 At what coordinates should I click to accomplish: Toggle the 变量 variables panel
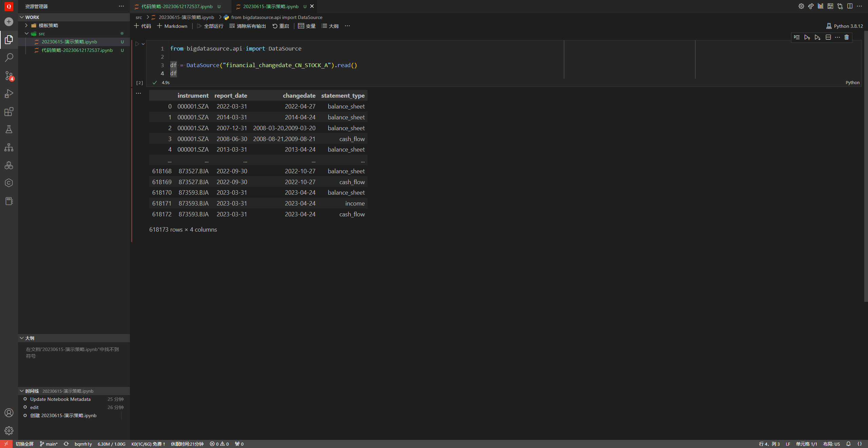307,26
